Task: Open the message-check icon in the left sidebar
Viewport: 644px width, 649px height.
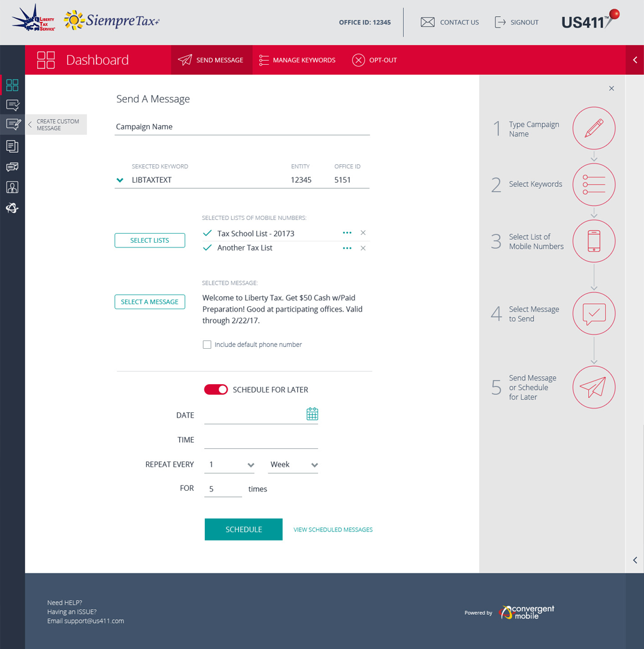Action: click(13, 105)
